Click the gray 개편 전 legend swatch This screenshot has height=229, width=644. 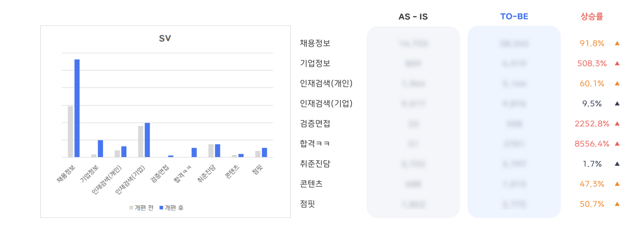click(131, 207)
